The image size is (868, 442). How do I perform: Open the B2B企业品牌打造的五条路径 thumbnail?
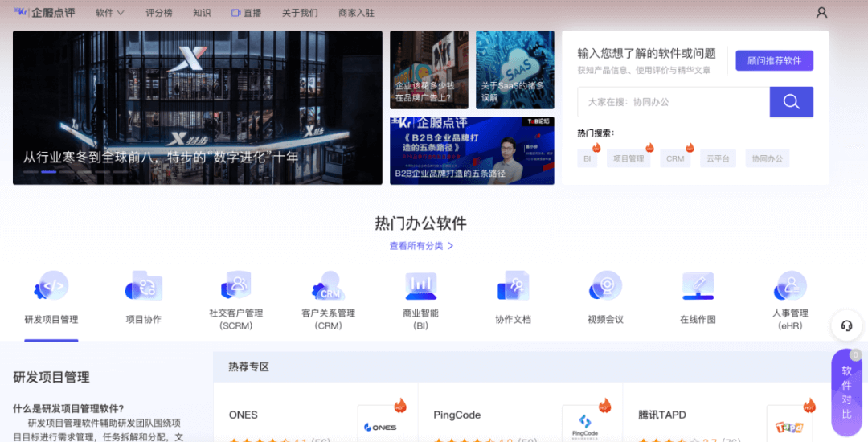(472, 150)
